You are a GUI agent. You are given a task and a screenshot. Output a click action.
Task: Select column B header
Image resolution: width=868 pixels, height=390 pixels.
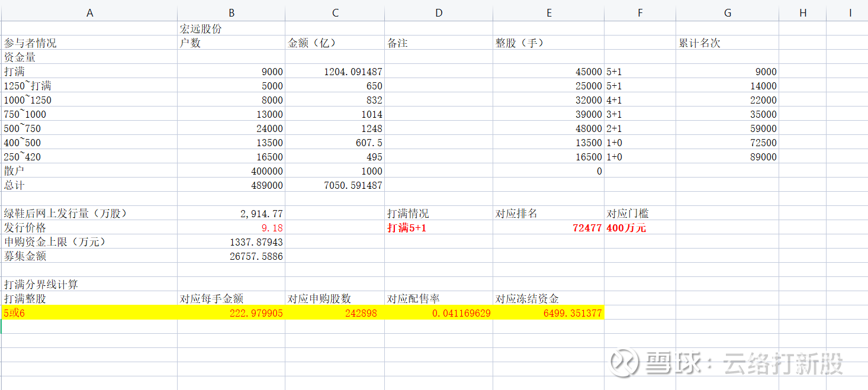pos(231,12)
